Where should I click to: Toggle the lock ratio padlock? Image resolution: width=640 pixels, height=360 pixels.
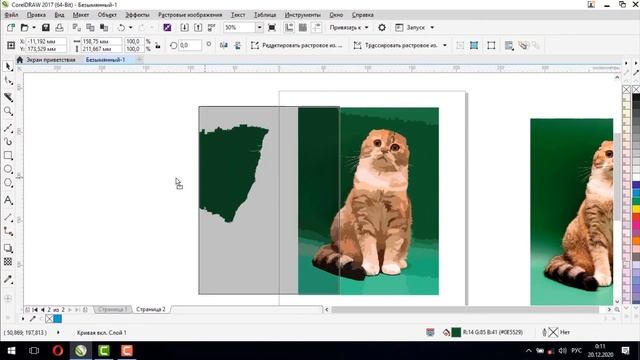[158, 45]
